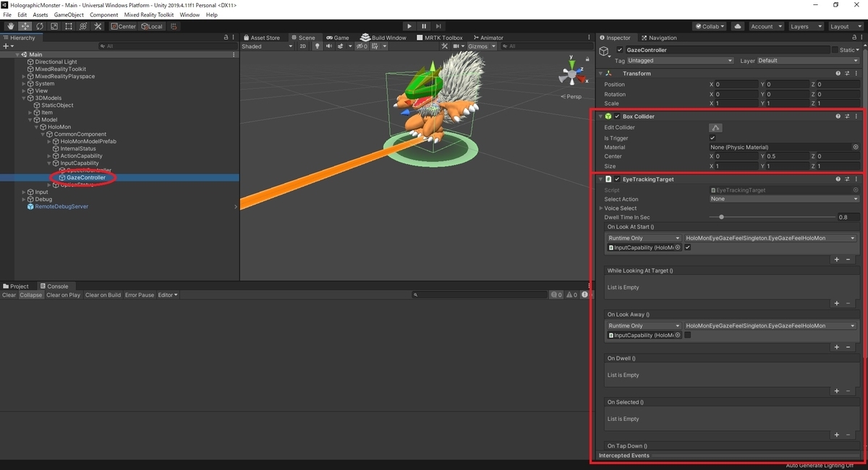Image resolution: width=868 pixels, height=470 pixels.
Task: Collapse the Box Collider component foldout
Action: pos(600,116)
